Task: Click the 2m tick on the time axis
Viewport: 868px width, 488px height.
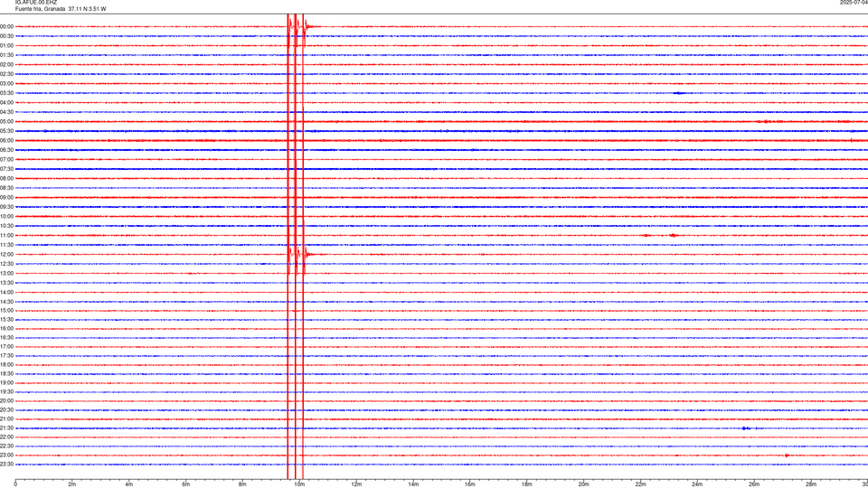Action: pyautogui.click(x=72, y=484)
